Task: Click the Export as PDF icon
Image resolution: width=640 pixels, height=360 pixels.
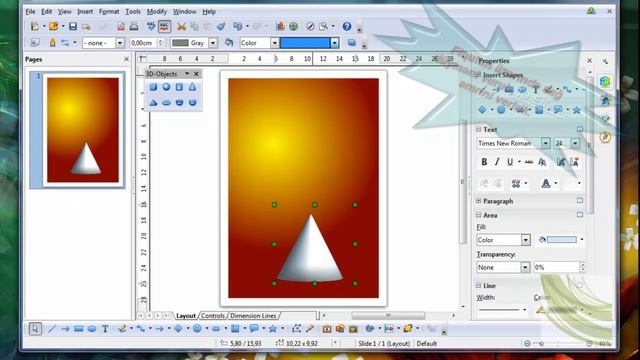Action: point(121,27)
